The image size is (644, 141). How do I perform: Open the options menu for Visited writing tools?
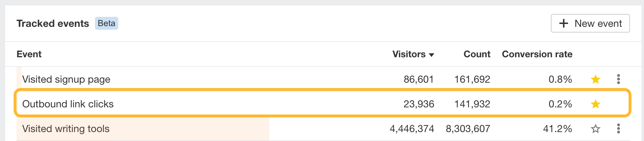[619, 128]
